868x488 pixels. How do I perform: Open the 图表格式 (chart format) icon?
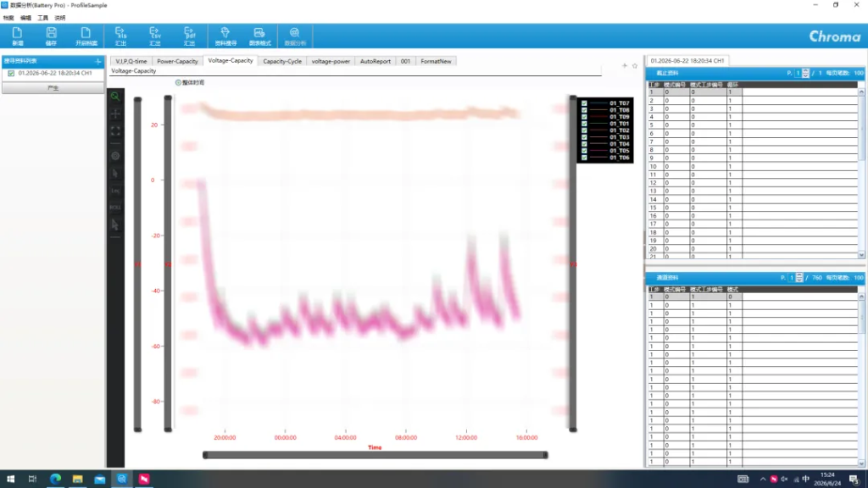pyautogui.click(x=259, y=36)
